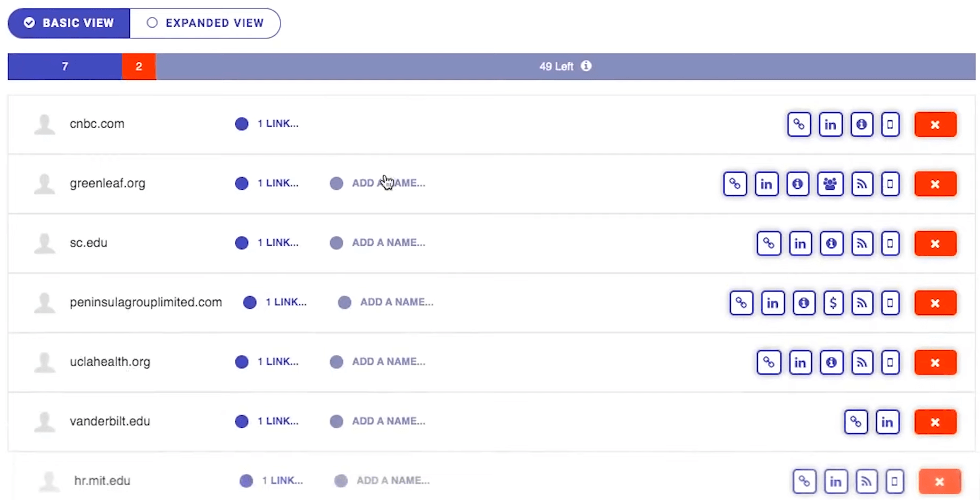Expand 1 LINK... for vanderbilt.edu
Viewport: 980px width, 500px height.
click(x=278, y=421)
